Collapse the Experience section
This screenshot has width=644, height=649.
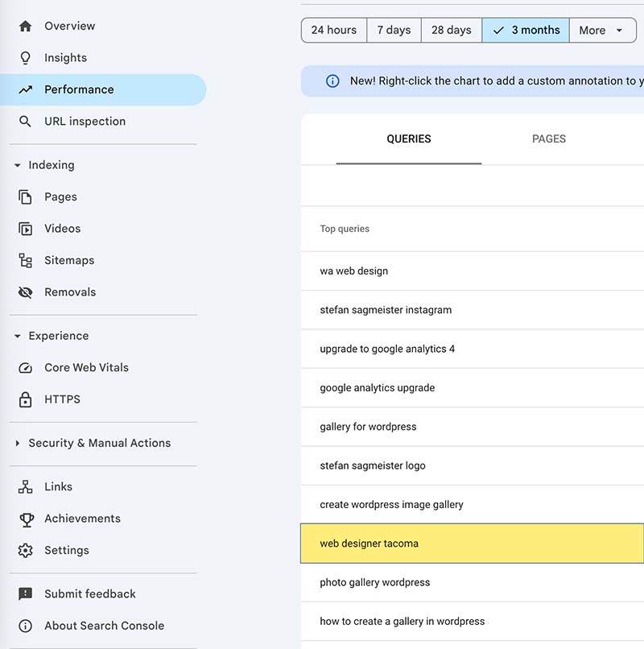click(x=18, y=336)
